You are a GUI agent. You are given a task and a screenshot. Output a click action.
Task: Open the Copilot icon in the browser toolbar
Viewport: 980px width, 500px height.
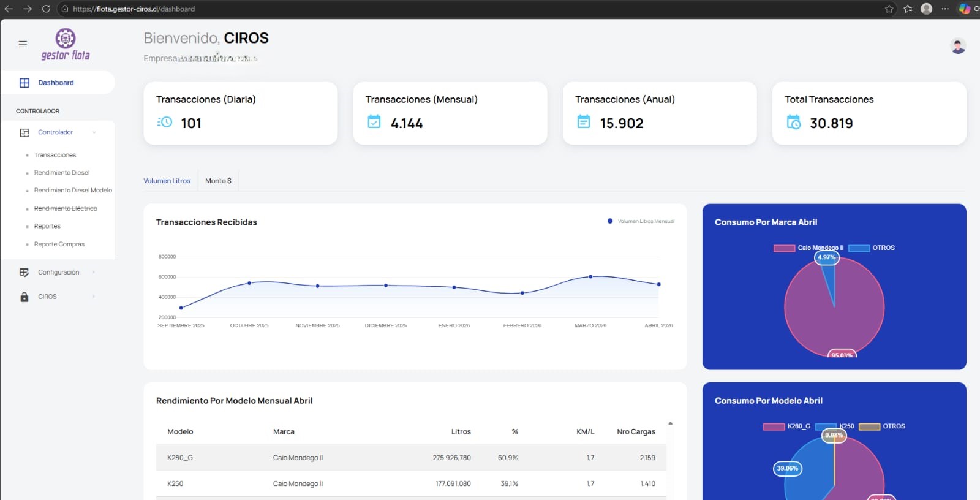[965, 9]
